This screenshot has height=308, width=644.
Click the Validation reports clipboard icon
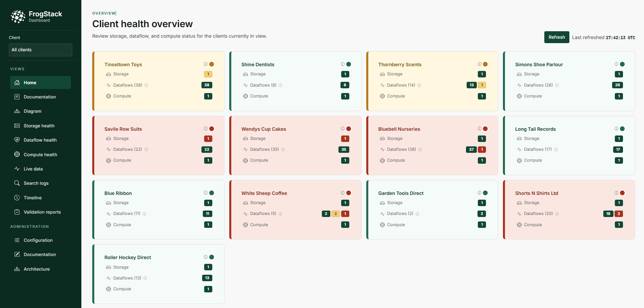(x=17, y=212)
